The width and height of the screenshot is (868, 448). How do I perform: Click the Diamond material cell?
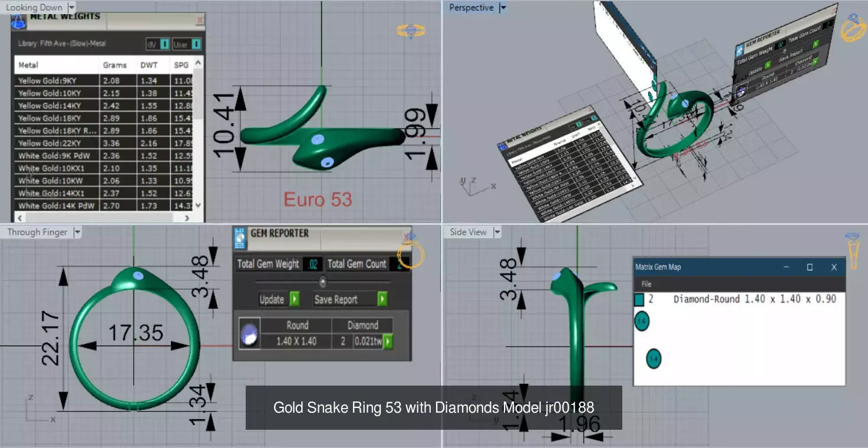(x=362, y=325)
